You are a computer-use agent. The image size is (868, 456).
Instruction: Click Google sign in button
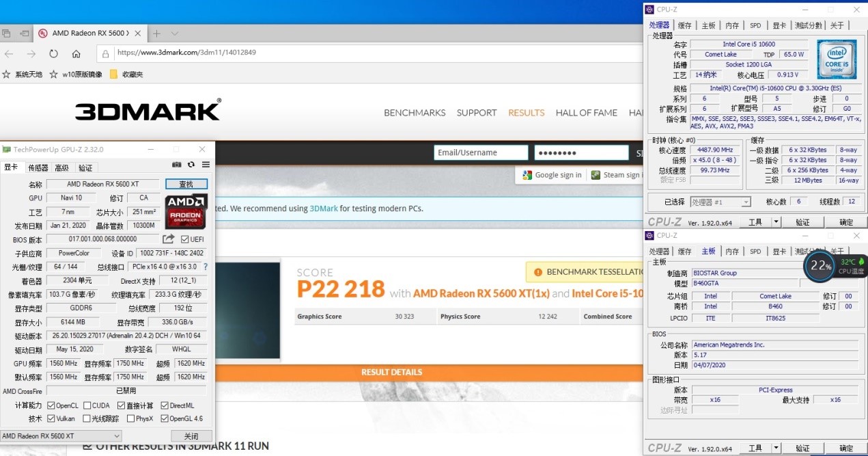point(552,175)
